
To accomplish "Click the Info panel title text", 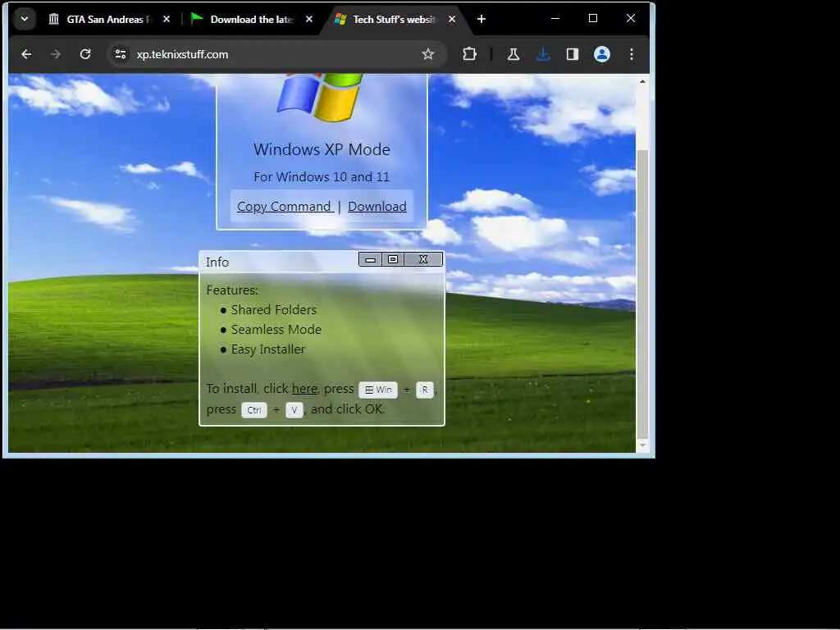I will [217, 262].
